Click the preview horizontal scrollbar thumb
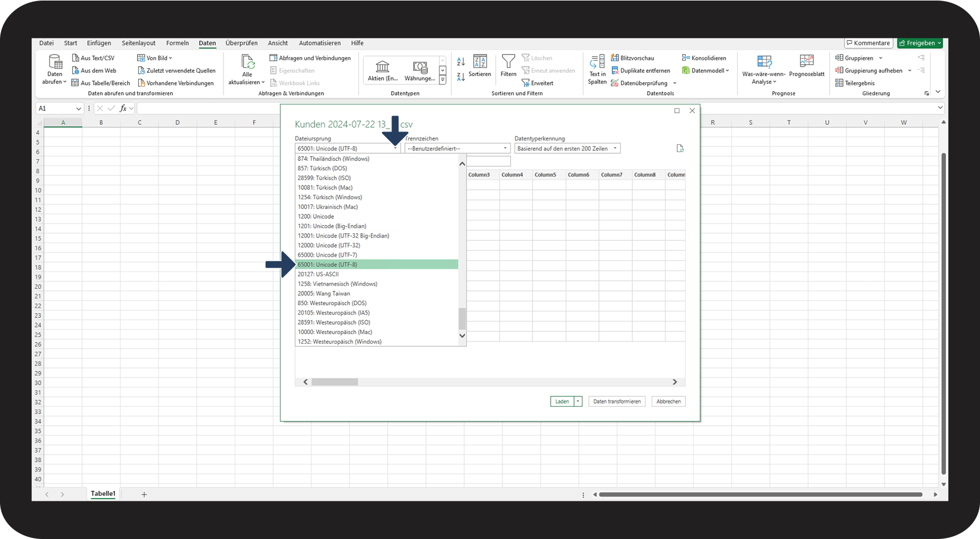The width and height of the screenshot is (980, 539). point(334,382)
